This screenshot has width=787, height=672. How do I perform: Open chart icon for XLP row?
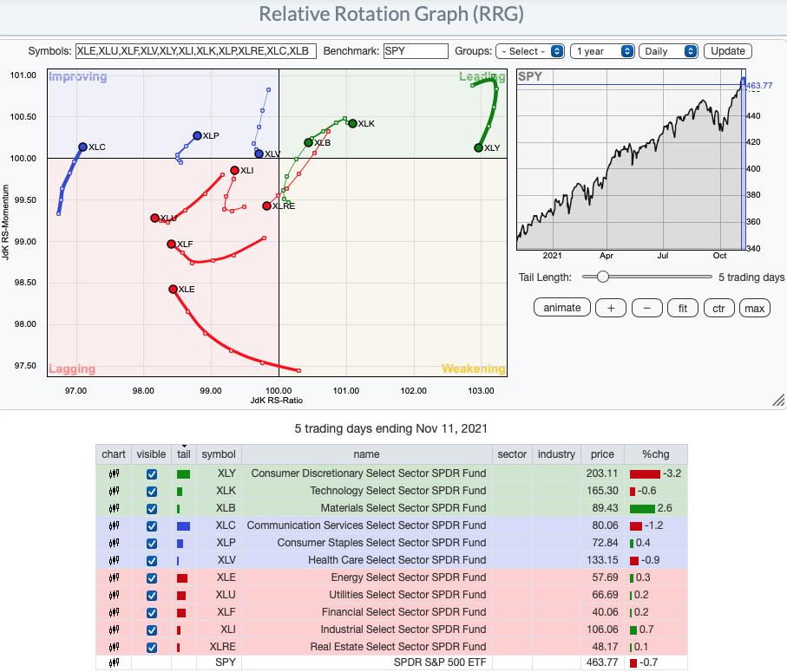(114, 543)
